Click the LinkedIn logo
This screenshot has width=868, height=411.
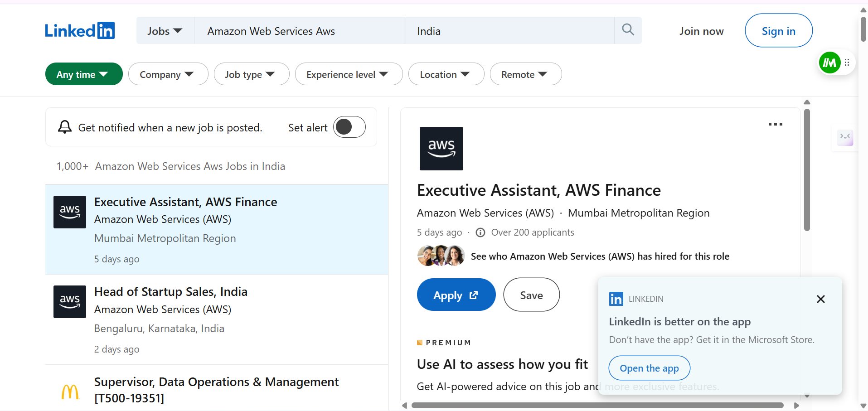click(80, 30)
